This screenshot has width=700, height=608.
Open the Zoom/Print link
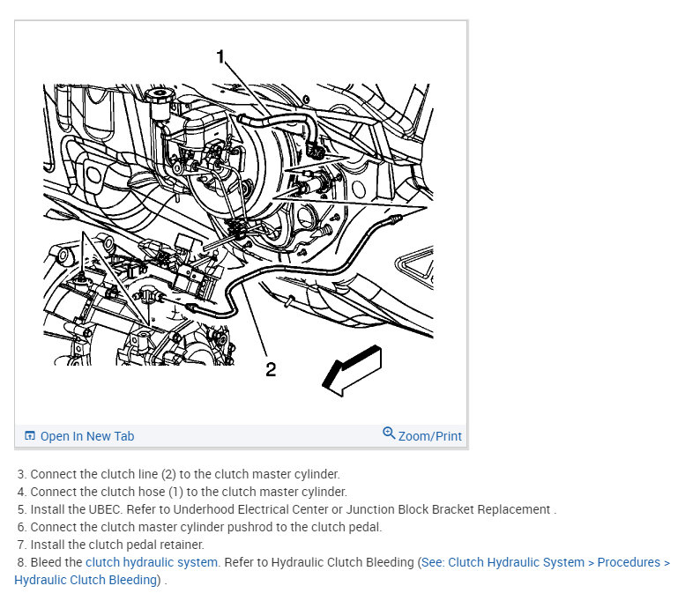pos(430,436)
